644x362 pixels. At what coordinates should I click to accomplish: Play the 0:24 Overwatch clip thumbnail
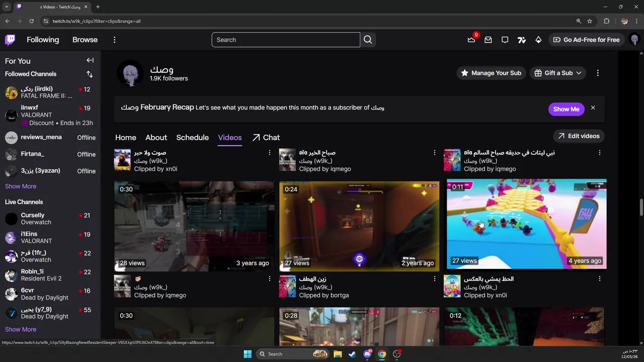(359, 226)
